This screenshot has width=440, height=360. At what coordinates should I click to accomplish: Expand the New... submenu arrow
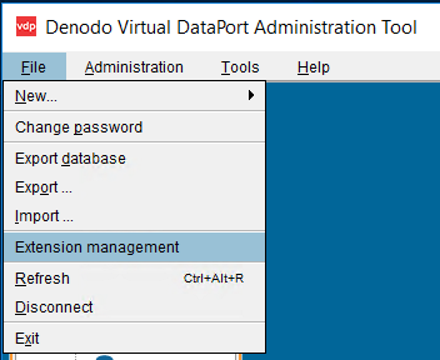click(x=251, y=96)
